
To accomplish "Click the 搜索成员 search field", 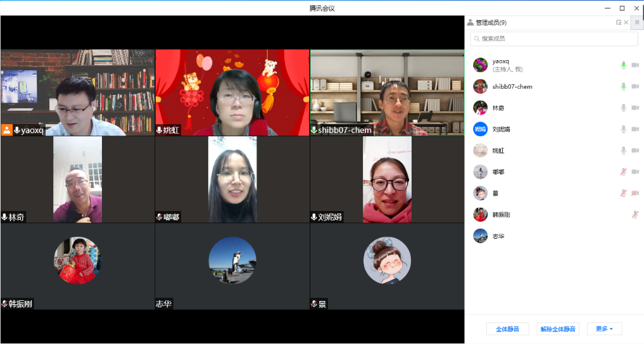I will [x=554, y=39].
